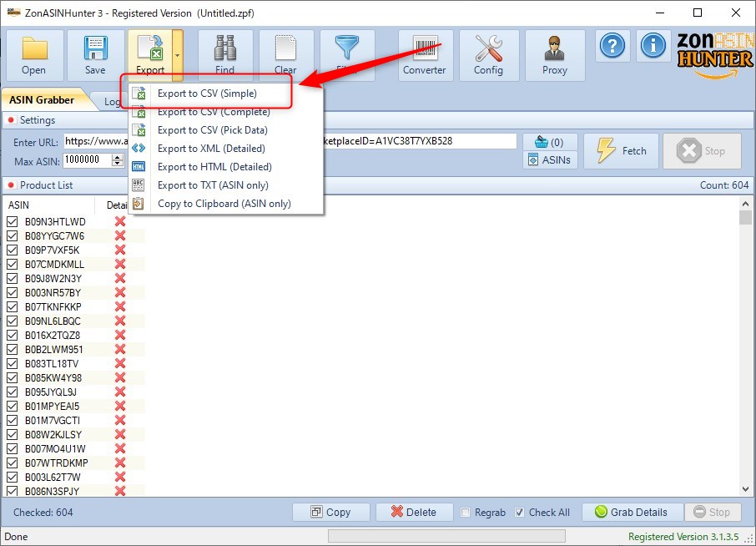Maximize the ZonASINHunter window
756x546 pixels.
coord(698,13)
